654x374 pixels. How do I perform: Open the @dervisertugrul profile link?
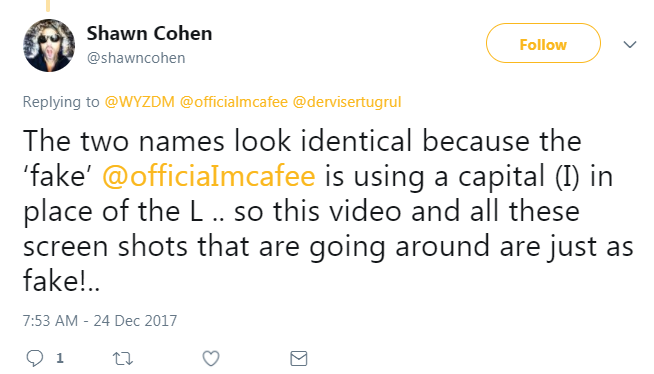point(347,102)
